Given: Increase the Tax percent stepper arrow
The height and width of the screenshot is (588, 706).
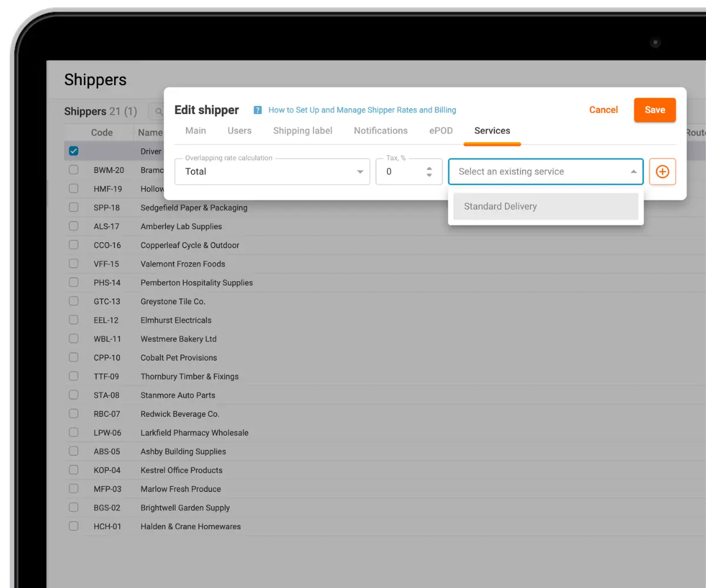Looking at the screenshot, I should point(429,168).
